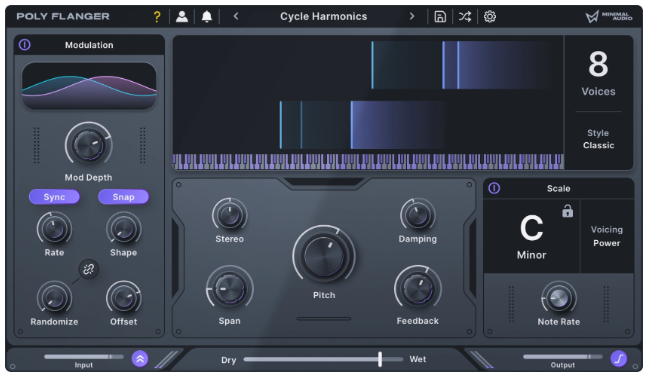Randomize preset with the shuffle icon
This screenshot has width=648, height=374.
click(x=465, y=17)
